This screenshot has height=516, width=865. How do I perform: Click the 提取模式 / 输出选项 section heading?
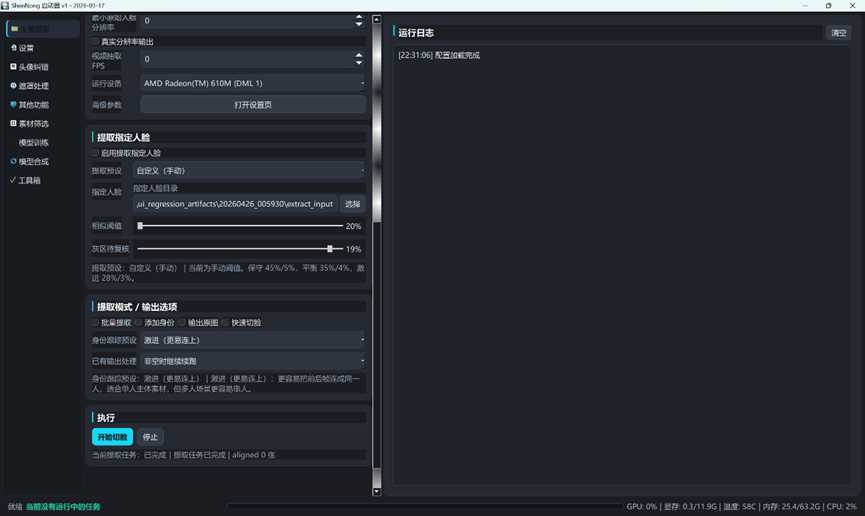pos(137,307)
